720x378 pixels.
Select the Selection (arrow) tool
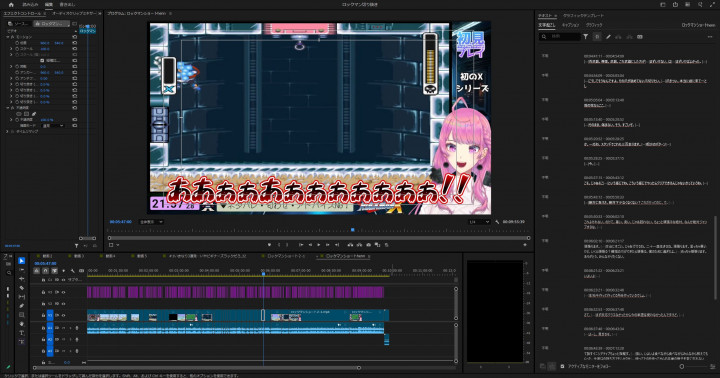click(22, 261)
